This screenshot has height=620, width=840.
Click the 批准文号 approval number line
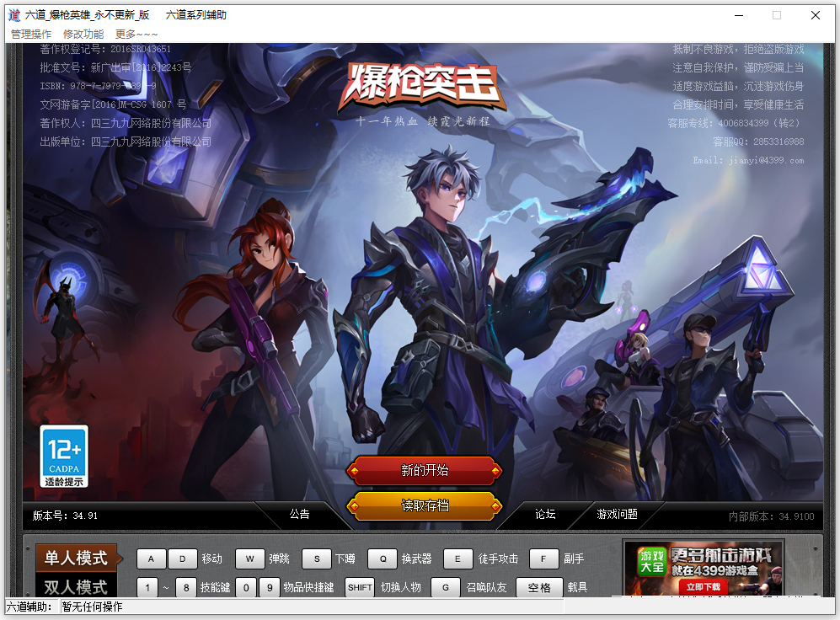[115, 67]
